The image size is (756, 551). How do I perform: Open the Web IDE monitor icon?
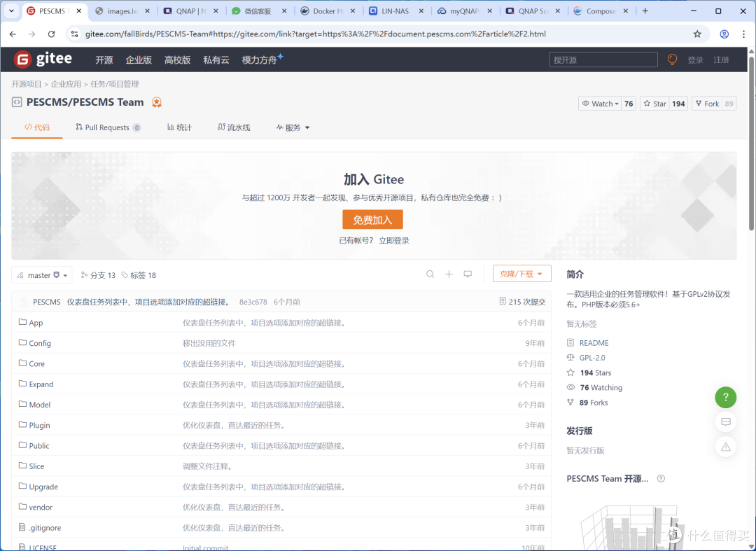468,274
